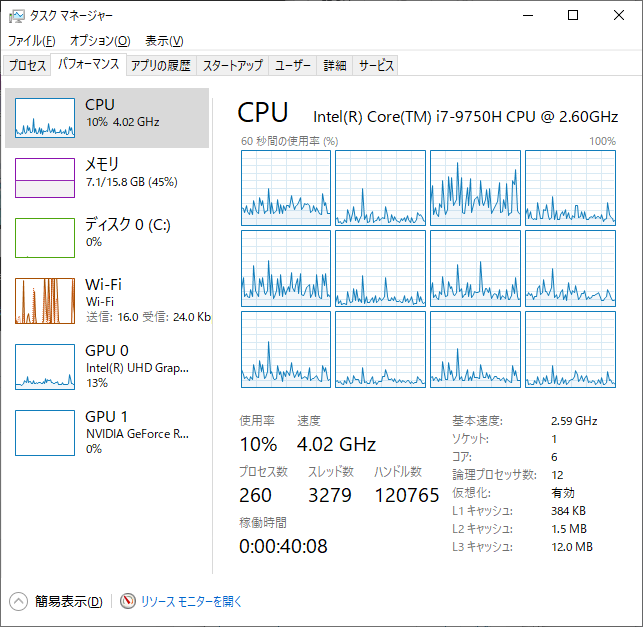Select the GPU 0 mini graph thumbnail

(x=45, y=367)
